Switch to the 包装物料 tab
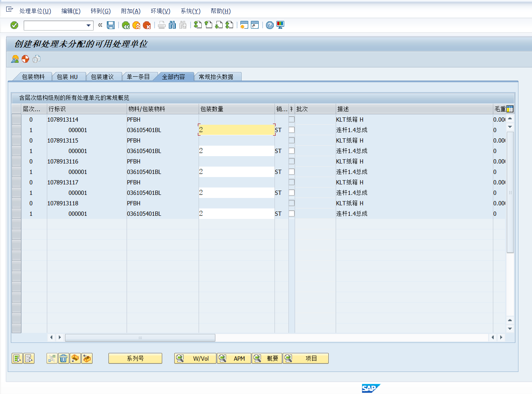 33,77
